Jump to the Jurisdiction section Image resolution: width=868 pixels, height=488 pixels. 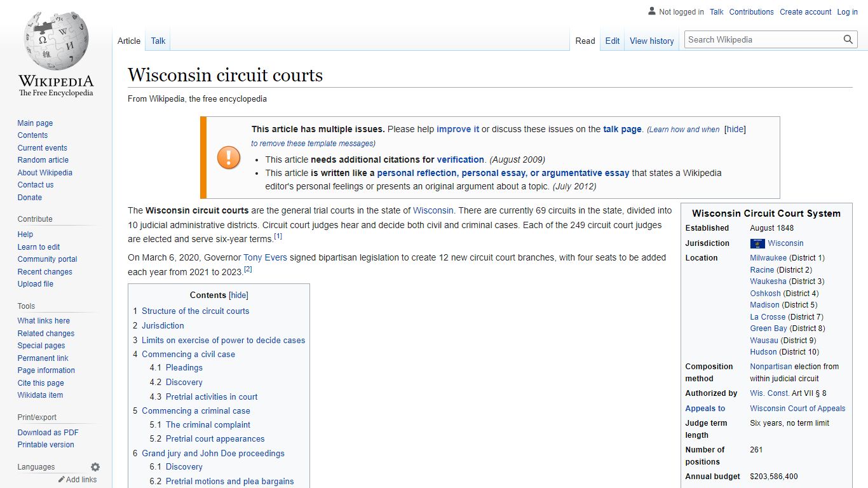click(x=163, y=325)
